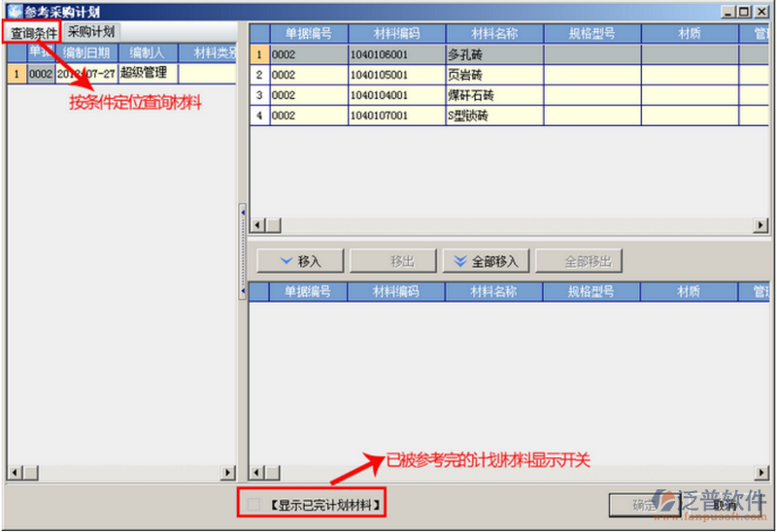Click upper table 材料编码 column header
Screen dimensions: 777x532
[397, 34]
